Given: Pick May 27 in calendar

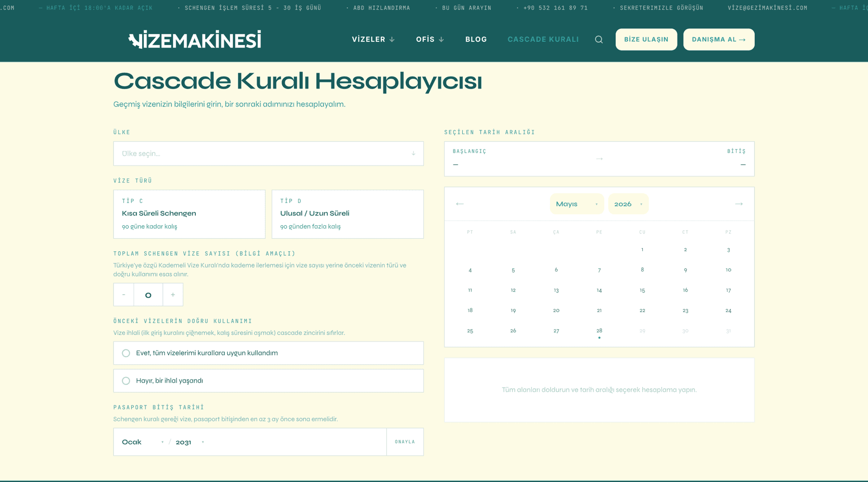Looking at the screenshot, I should click(x=556, y=331).
